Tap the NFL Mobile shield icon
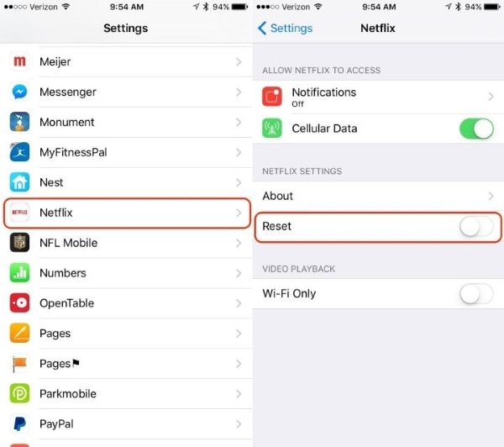The image size is (504, 447). point(19,243)
